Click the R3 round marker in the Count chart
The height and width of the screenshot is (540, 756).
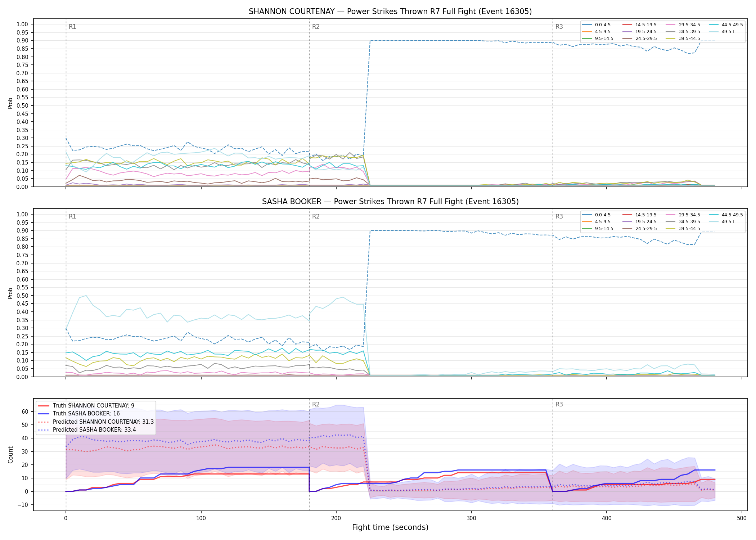click(x=559, y=404)
